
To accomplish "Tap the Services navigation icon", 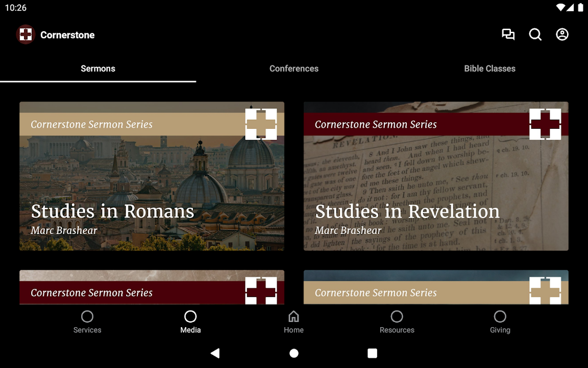I will [x=87, y=317].
